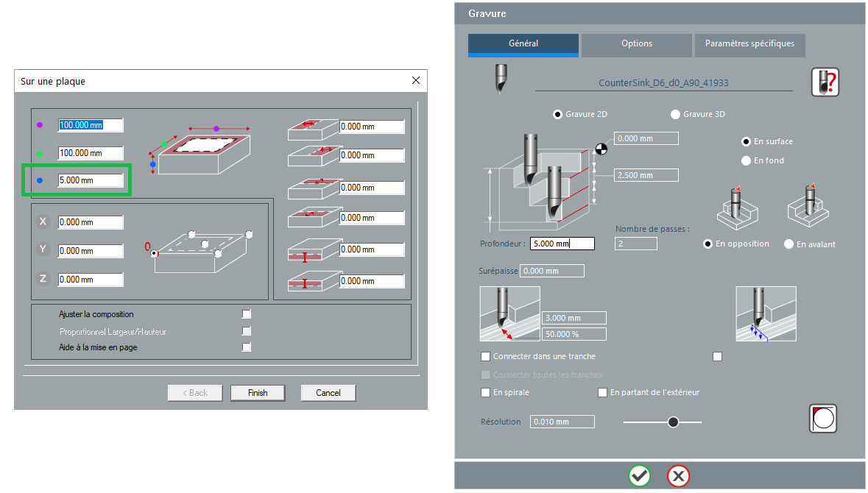Click the green checkmark to validate engraving
The width and height of the screenshot is (868, 493).
(x=640, y=476)
